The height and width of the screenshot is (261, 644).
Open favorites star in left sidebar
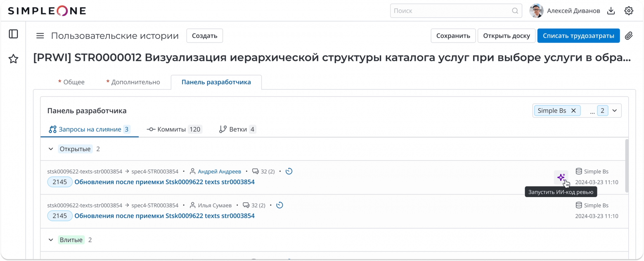(x=13, y=59)
